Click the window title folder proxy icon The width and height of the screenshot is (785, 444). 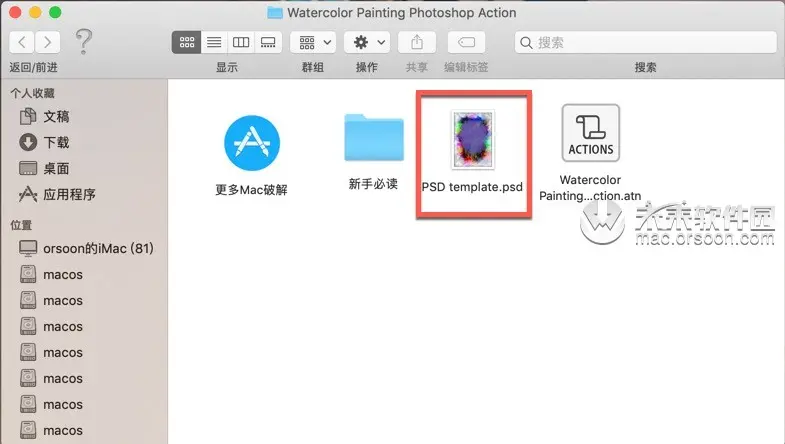coord(275,13)
